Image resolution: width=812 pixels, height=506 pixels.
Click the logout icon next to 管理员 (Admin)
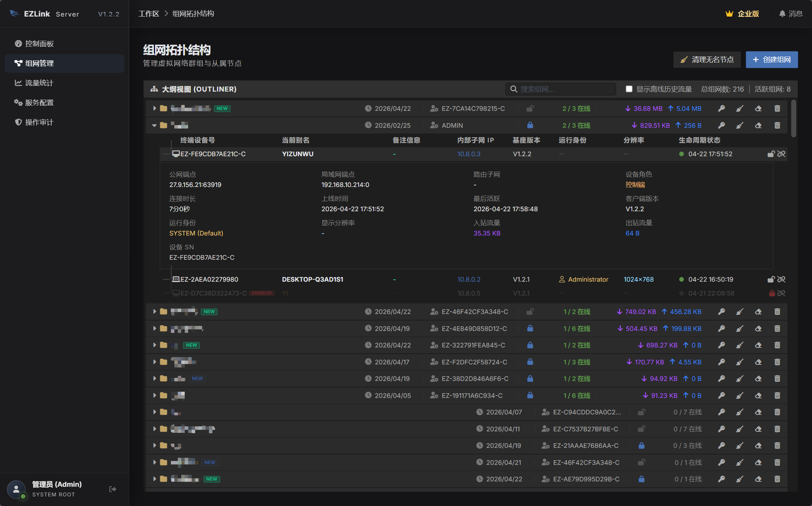(113, 489)
